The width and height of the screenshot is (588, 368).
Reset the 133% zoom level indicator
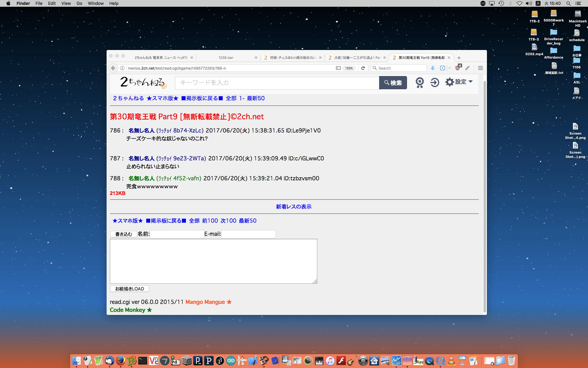coord(349,68)
